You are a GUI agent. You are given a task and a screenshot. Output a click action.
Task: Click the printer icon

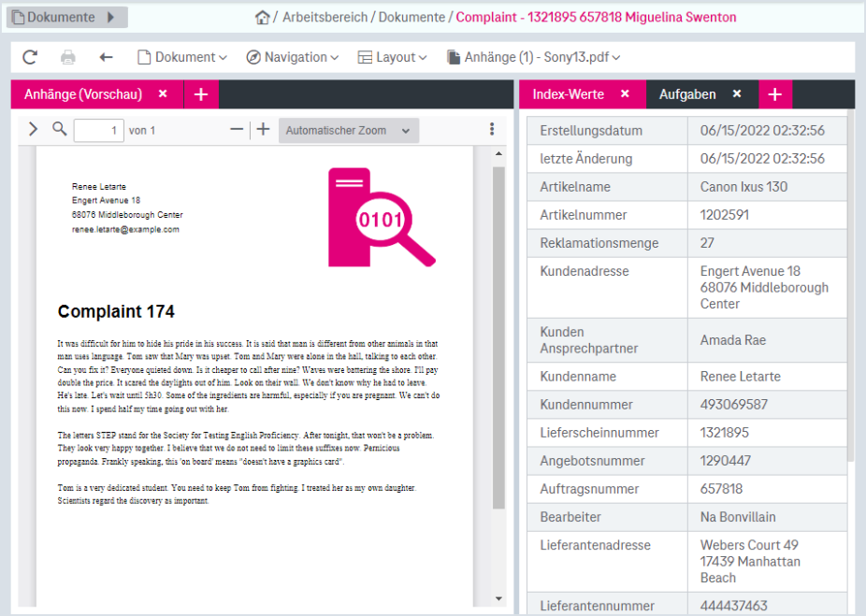click(x=68, y=57)
